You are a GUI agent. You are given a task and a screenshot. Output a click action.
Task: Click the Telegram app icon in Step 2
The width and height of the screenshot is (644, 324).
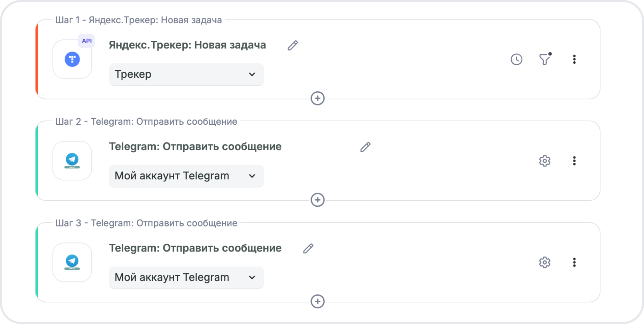pyautogui.click(x=72, y=161)
